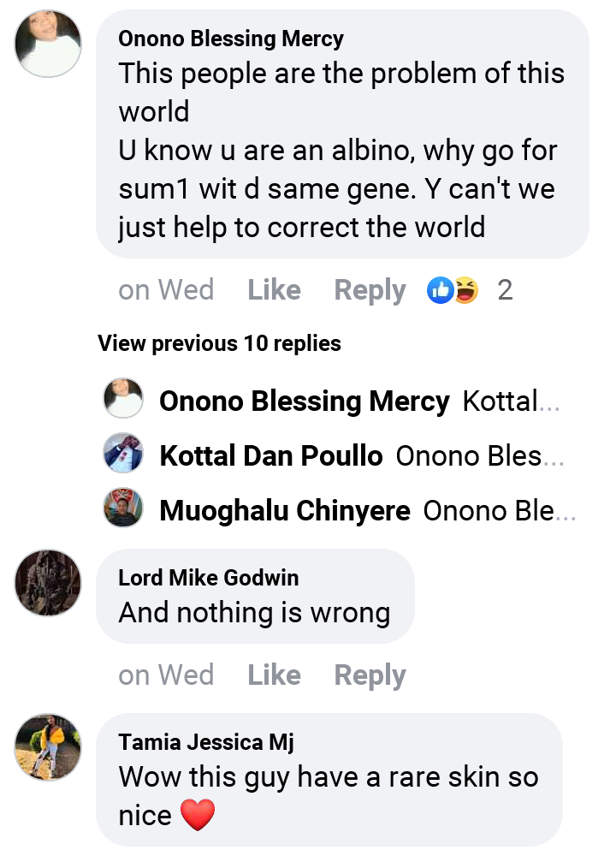This screenshot has width=616, height=850.
Task: Click Tamia Jessica Mj's profile avatar
Action: coord(48,747)
